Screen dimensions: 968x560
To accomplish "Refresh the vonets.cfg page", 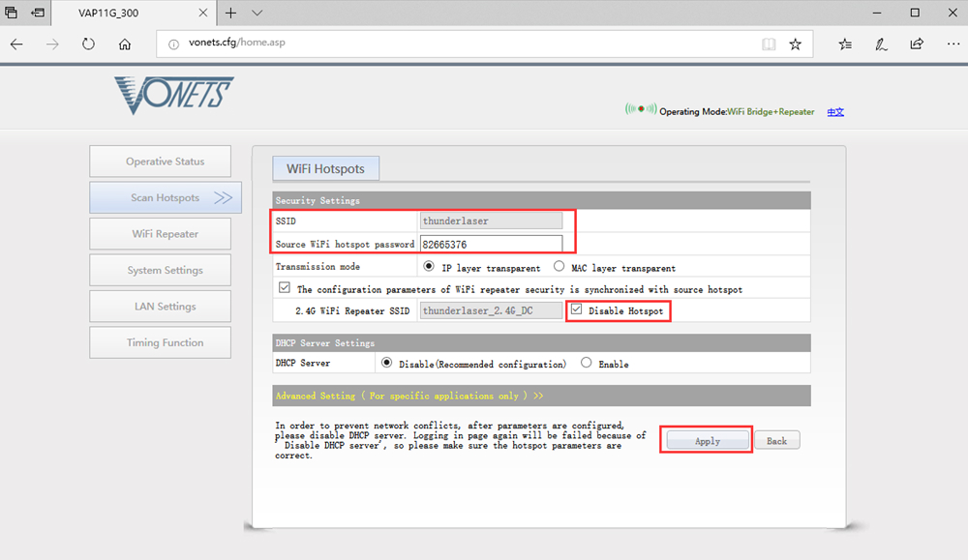I will [87, 44].
